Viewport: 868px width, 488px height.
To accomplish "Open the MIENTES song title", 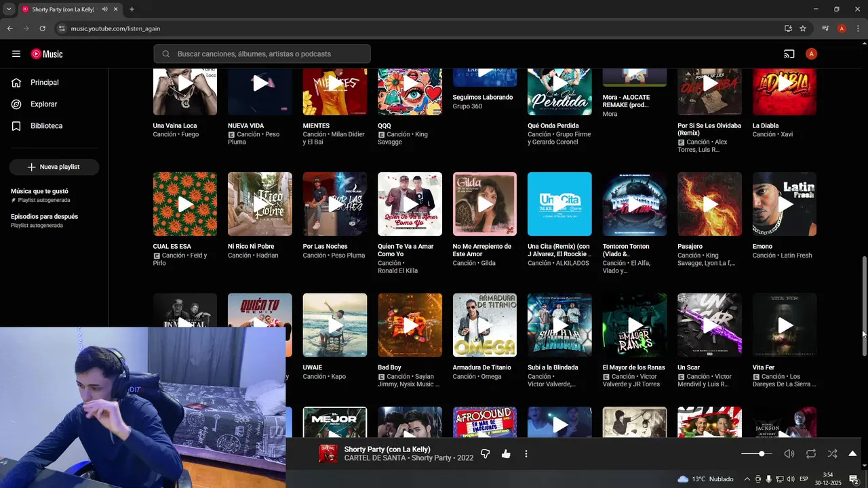I will (316, 126).
